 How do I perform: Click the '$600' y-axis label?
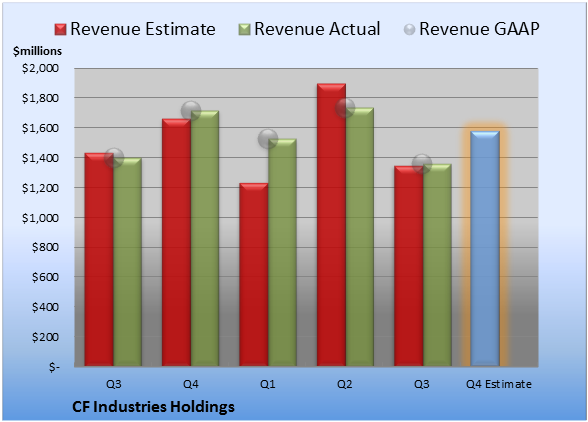point(45,277)
